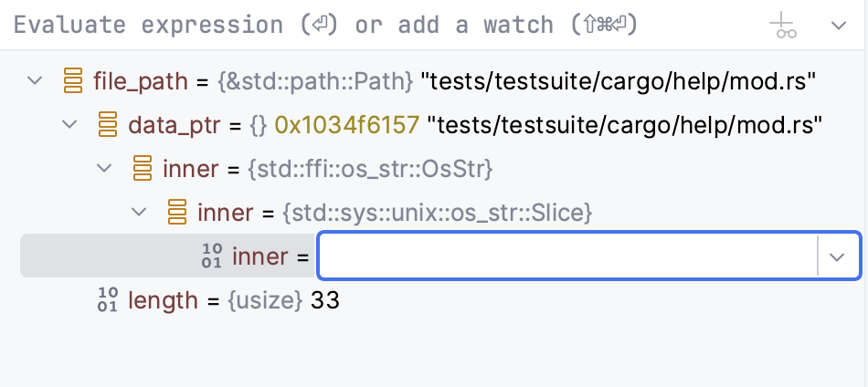The height and width of the screenshot is (387, 868).
Task: Click the file_path struct icon
Action: pos(73,81)
